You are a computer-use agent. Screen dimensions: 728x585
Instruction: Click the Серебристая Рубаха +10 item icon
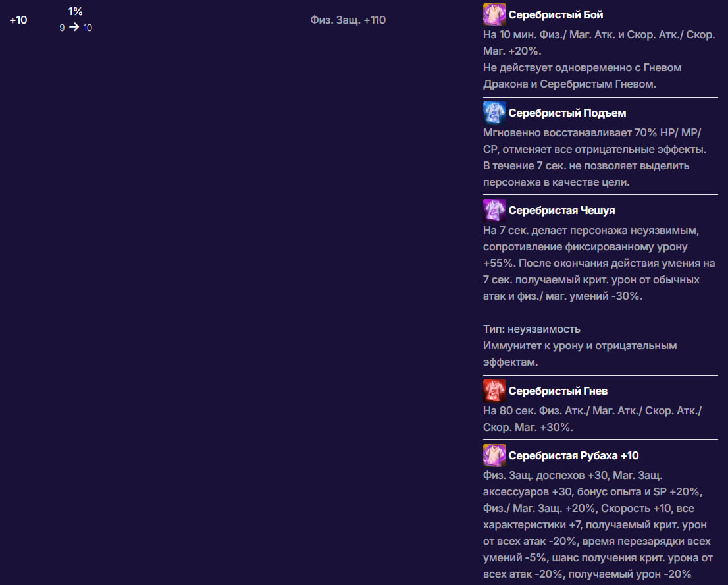(494, 455)
